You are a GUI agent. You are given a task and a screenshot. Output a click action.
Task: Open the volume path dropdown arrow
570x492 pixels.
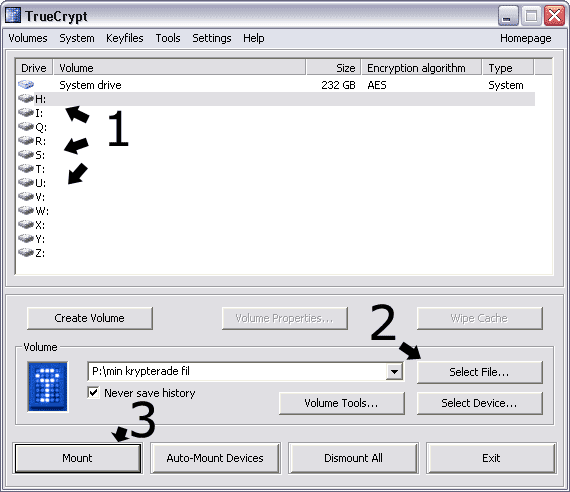click(x=394, y=372)
